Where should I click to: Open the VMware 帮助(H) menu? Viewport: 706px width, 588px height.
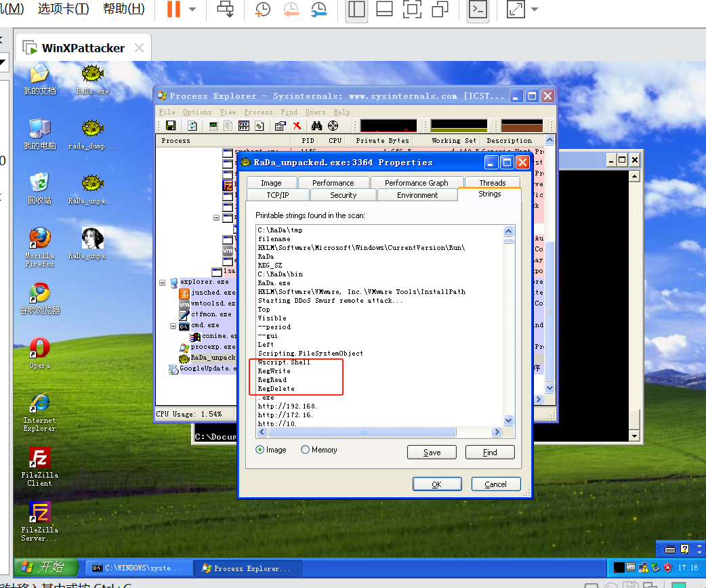point(124,9)
